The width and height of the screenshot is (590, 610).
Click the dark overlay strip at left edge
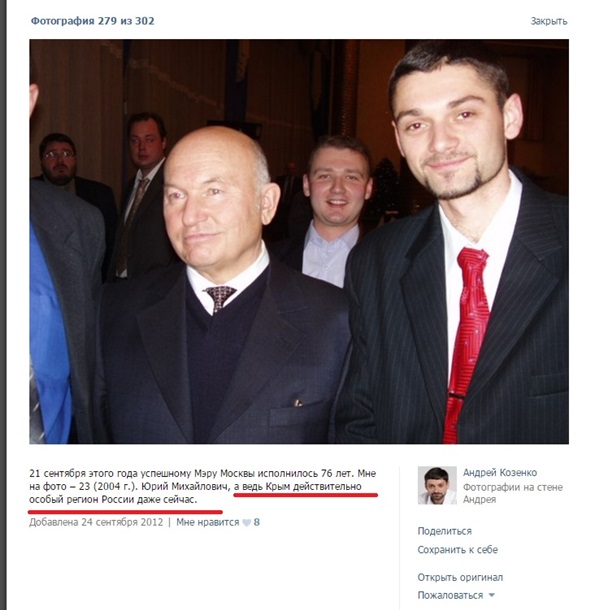(3, 305)
